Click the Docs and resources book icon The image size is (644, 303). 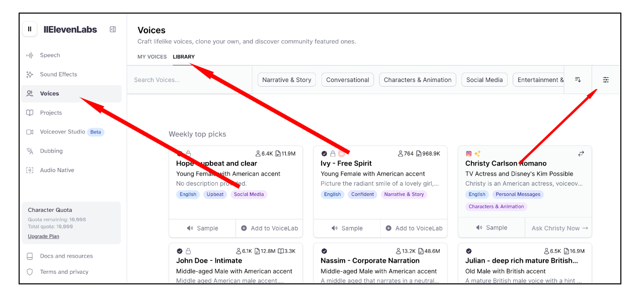(x=30, y=256)
